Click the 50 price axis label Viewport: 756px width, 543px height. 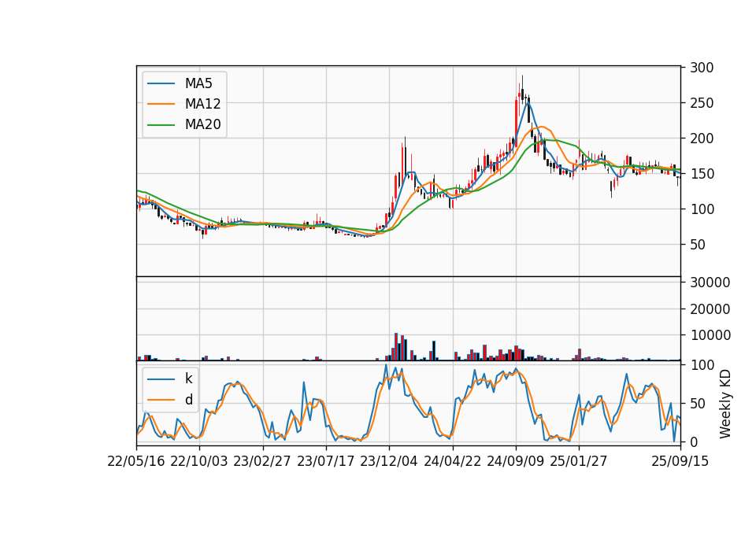pyautogui.click(x=698, y=245)
